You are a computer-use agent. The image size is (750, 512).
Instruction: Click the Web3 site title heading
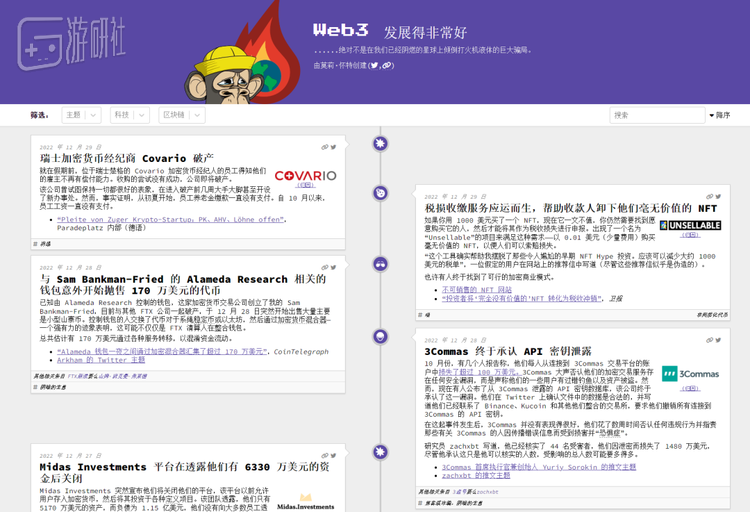point(341,31)
